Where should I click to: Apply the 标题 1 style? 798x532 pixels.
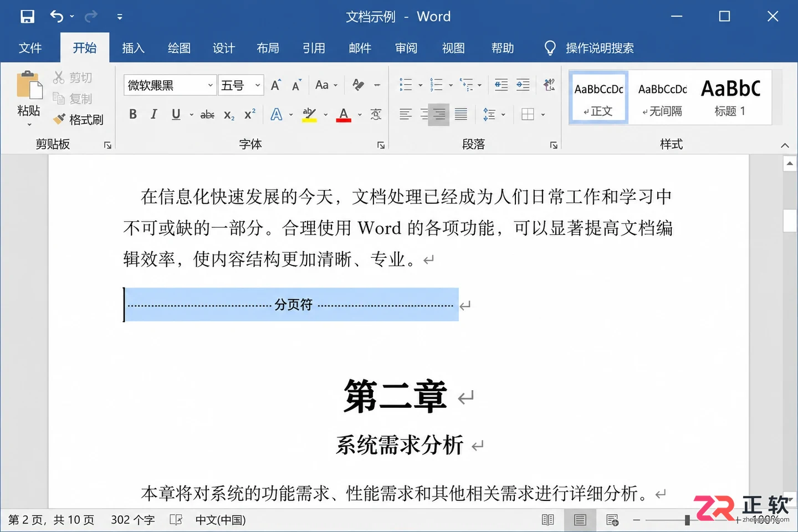pyautogui.click(x=731, y=98)
